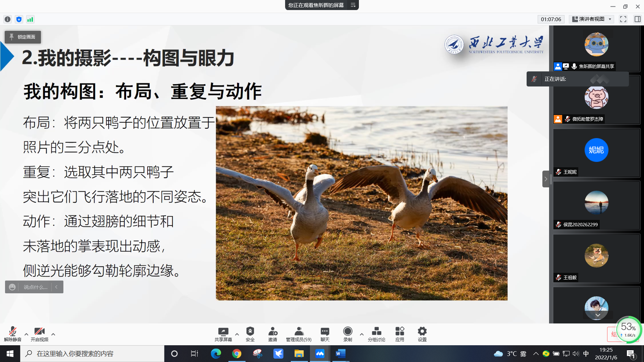
Task: Start recording with the record icon
Action: click(x=347, y=332)
